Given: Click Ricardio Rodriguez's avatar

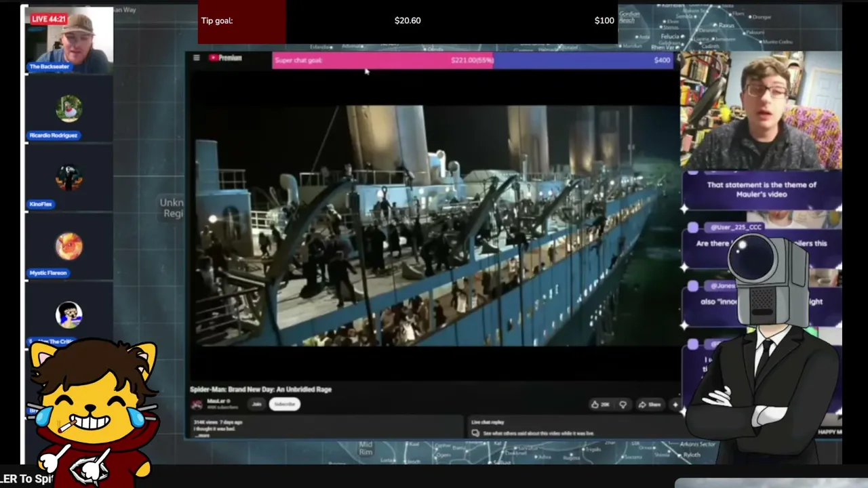Looking at the screenshot, I should [x=68, y=108].
